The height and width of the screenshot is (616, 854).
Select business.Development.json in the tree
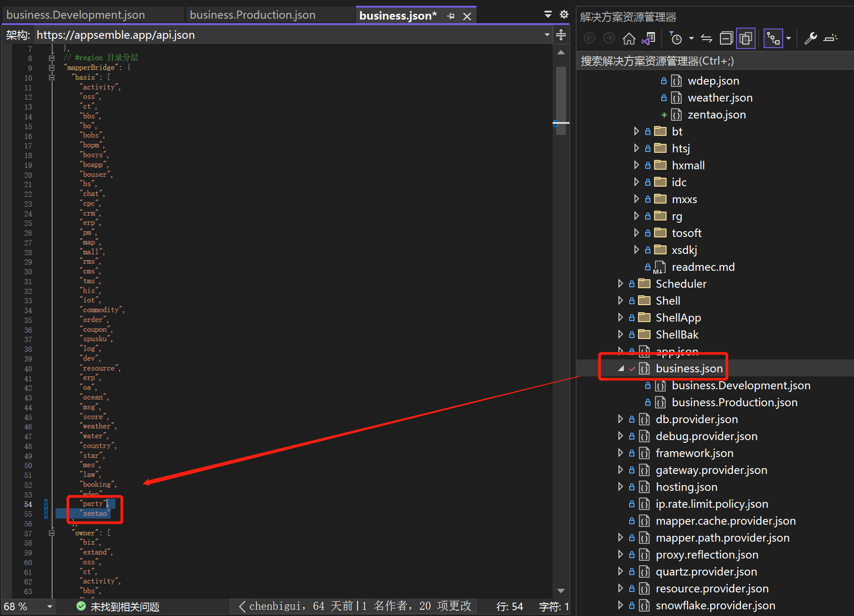[741, 385]
